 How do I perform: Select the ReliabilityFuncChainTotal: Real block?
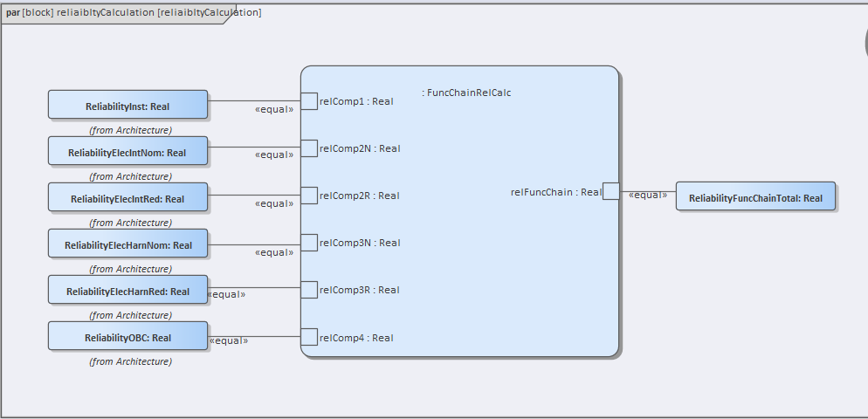(755, 196)
